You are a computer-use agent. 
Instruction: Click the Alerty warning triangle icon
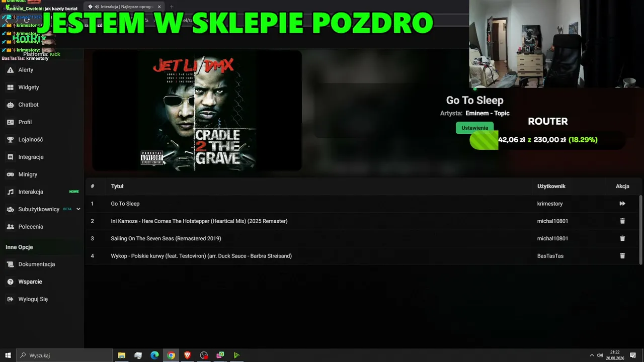point(10,70)
